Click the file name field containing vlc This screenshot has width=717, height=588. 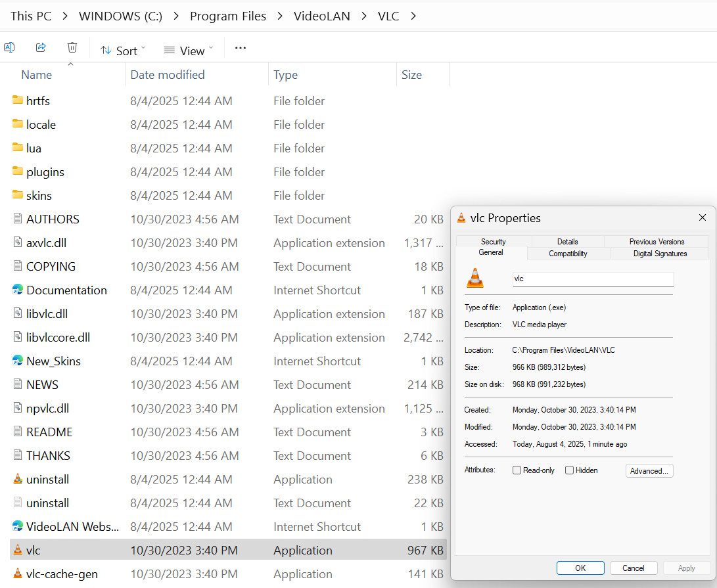(x=593, y=279)
